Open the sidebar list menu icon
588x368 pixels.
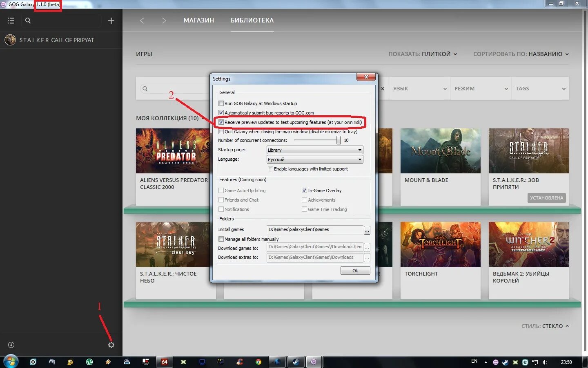(x=11, y=20)
